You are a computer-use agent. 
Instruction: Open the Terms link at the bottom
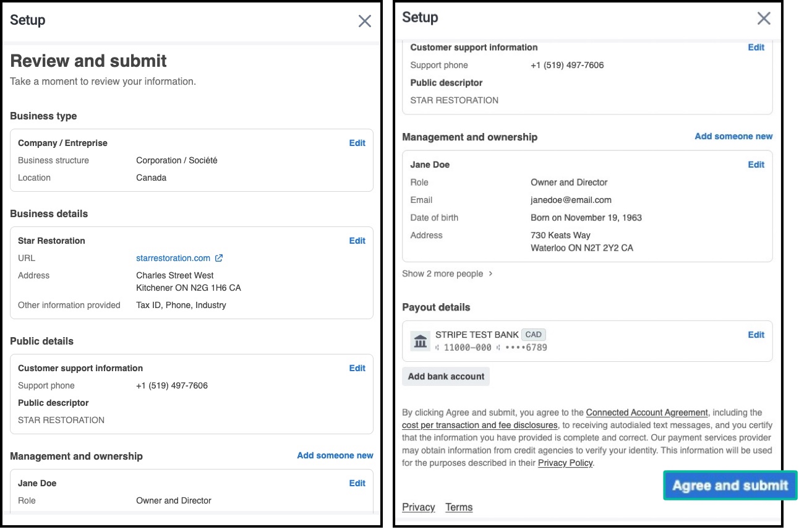click(x=459, y=507)
